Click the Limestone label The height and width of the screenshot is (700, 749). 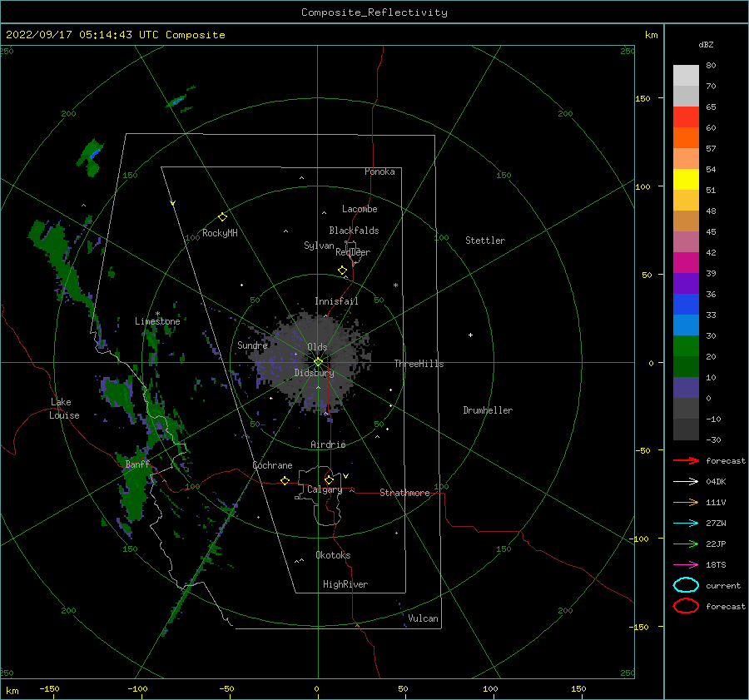click(x=157, y=321)
